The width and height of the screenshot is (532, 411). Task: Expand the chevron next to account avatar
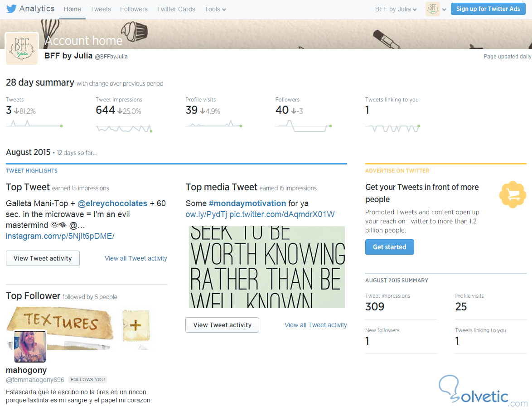[444, 10]
